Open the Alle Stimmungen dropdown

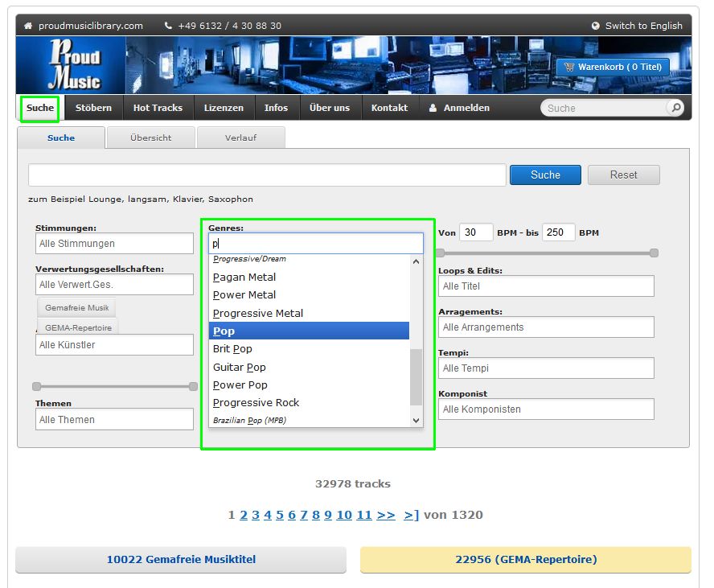(114, 244)
